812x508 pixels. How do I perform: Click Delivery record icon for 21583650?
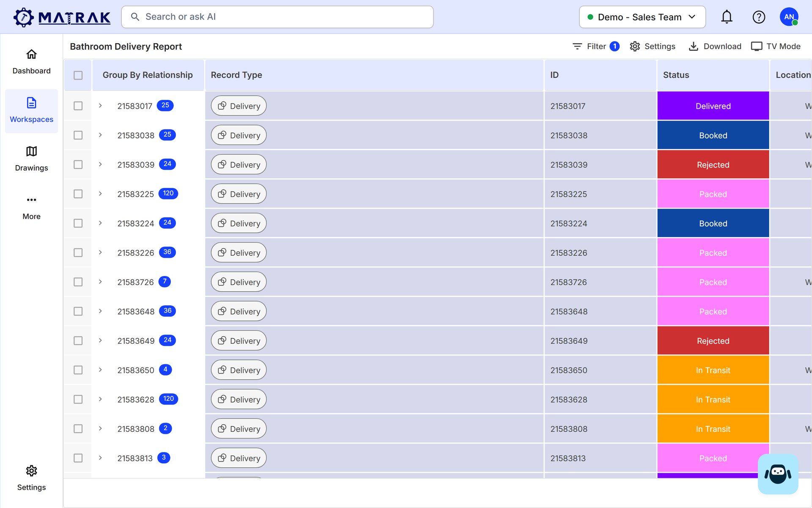(222, 370)
